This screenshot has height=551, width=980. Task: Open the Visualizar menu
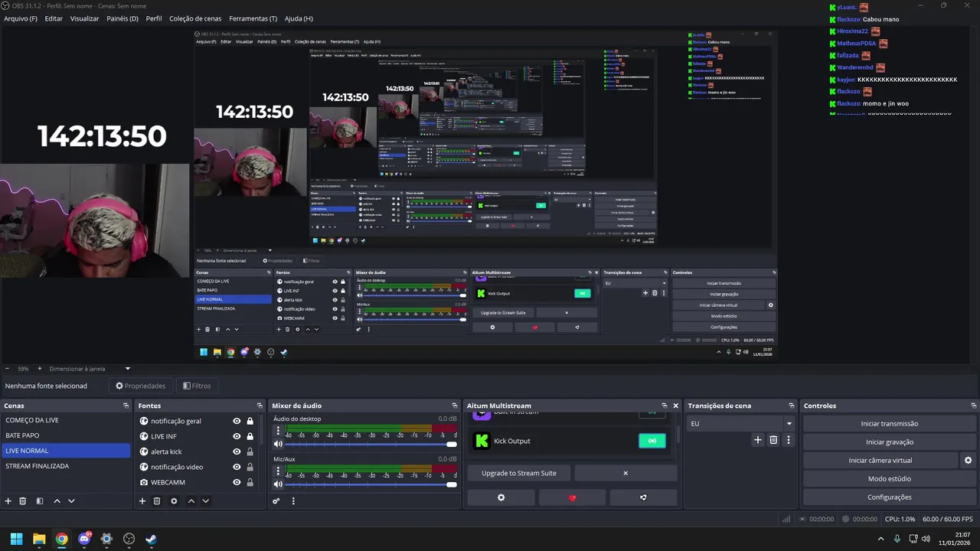coord(84,18)
